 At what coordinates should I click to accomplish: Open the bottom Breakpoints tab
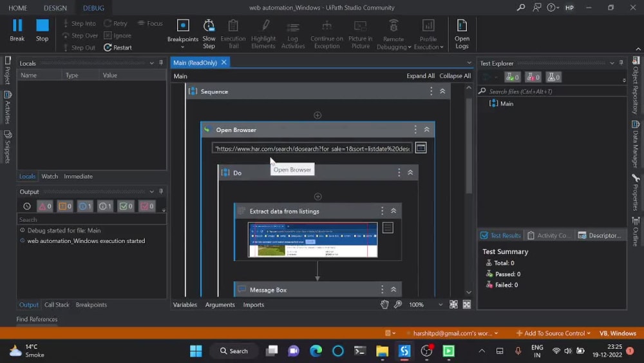(91, 304)
